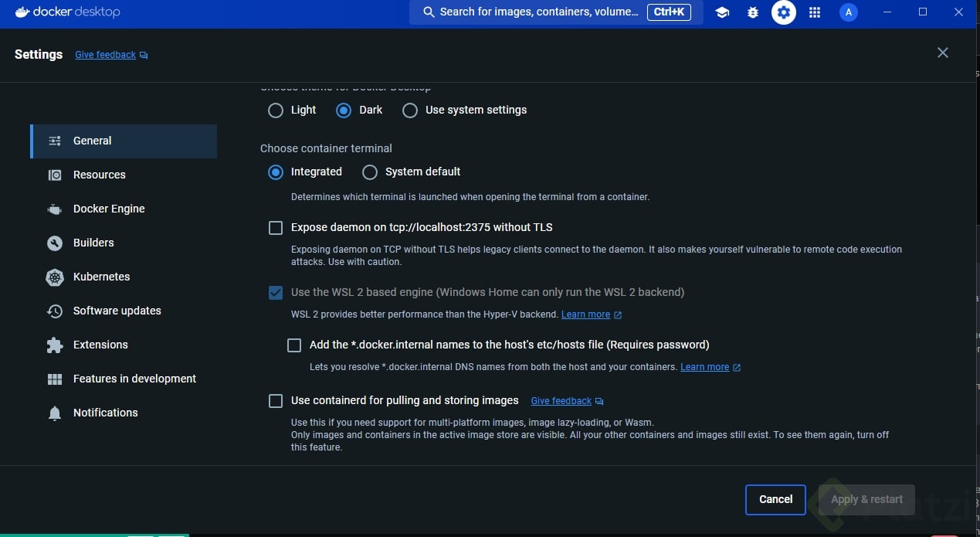This screenshot has height=537, width=980.
Task: Click the Ctrl+K shortcut badge
Action: click(669, 12)
